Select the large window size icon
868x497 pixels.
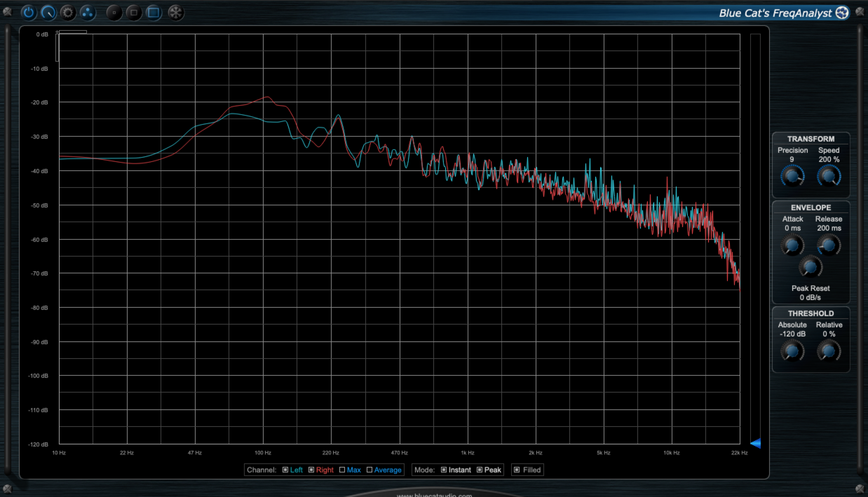click(x=154, y=13)
